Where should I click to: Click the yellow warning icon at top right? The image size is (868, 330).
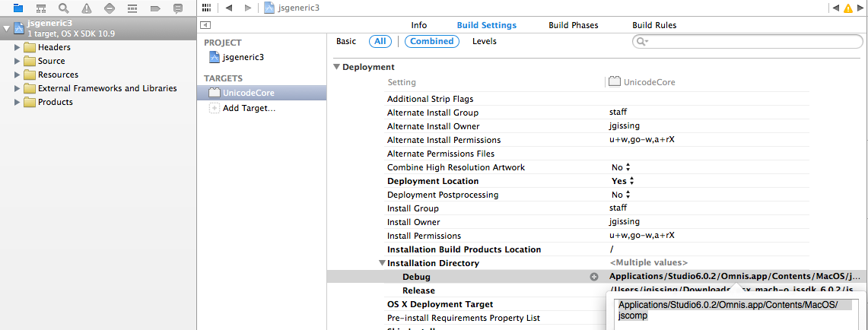pyautogui.click(x=848, y=8)
